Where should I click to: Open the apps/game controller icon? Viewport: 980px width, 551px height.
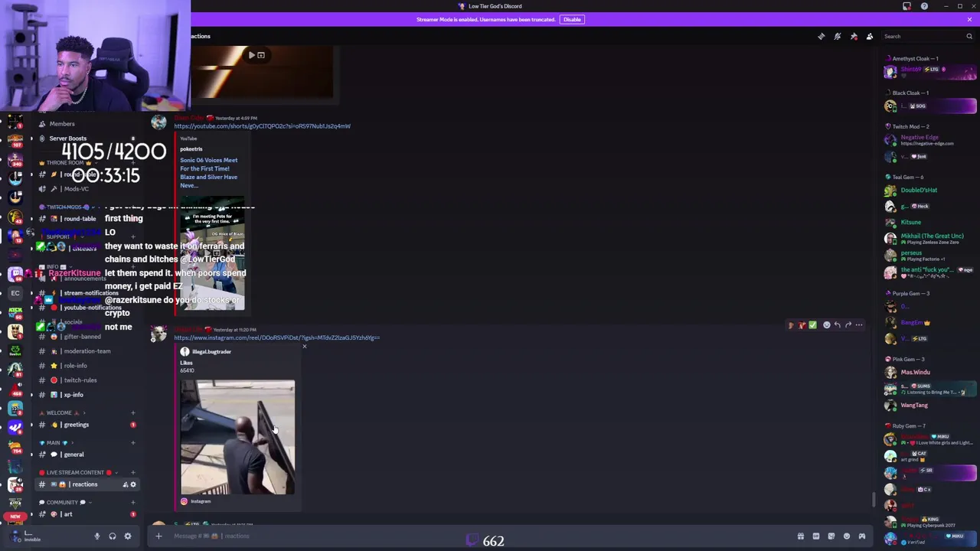click(862, 536)
